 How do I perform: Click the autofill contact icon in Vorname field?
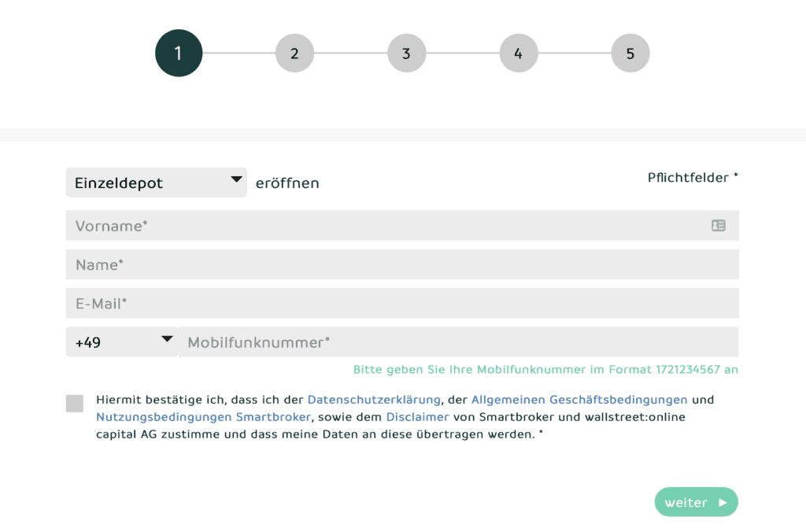[718, 226]
